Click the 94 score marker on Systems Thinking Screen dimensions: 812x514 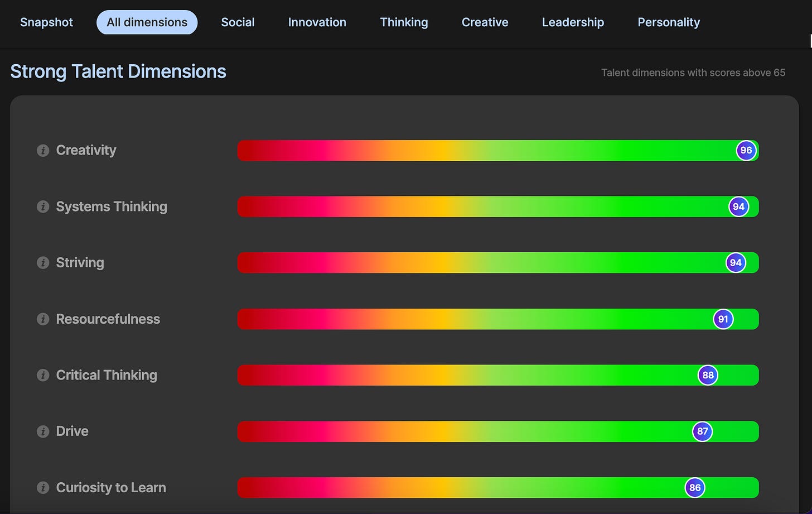(739, 206)
